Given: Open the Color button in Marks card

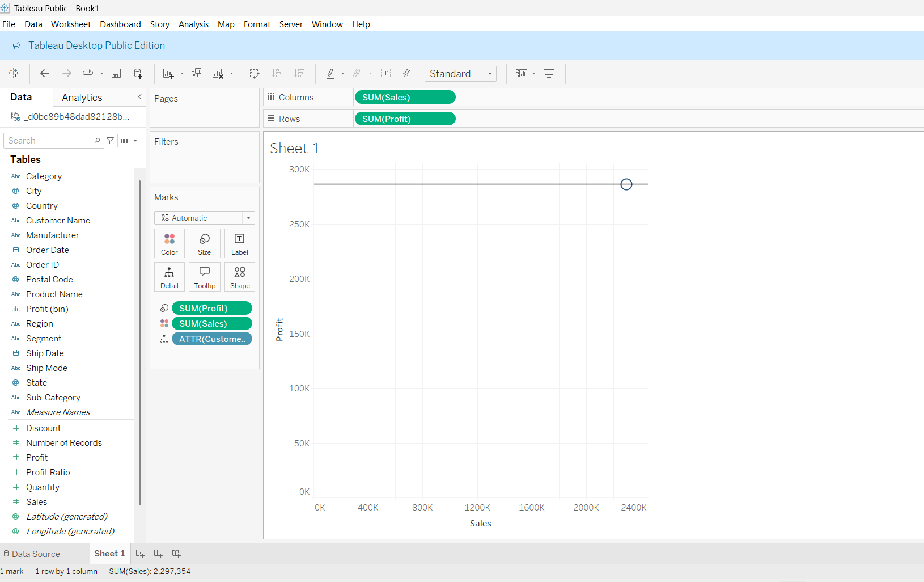Looking at the screenshot, I should coord(169,243).
